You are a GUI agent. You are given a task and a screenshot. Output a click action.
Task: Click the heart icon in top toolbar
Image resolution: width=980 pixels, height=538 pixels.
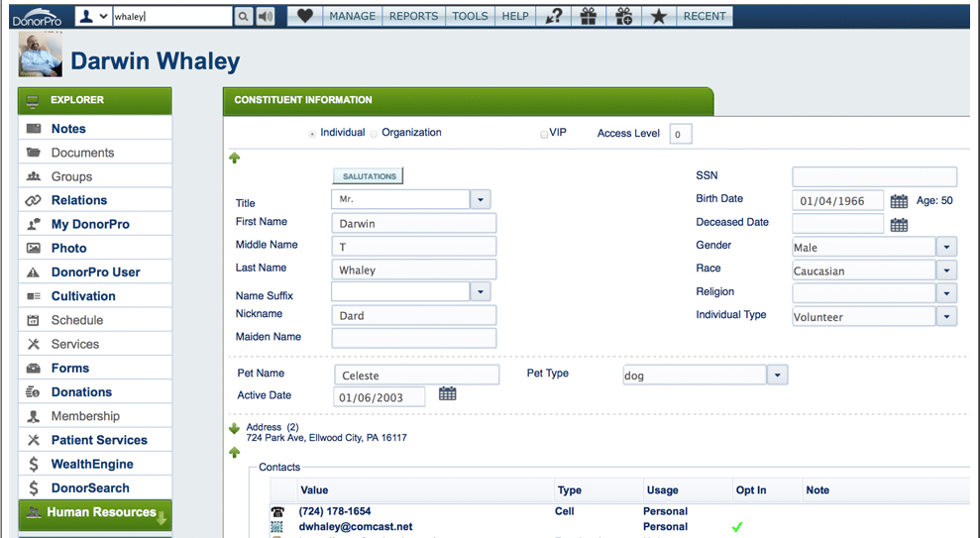[304, 16]
